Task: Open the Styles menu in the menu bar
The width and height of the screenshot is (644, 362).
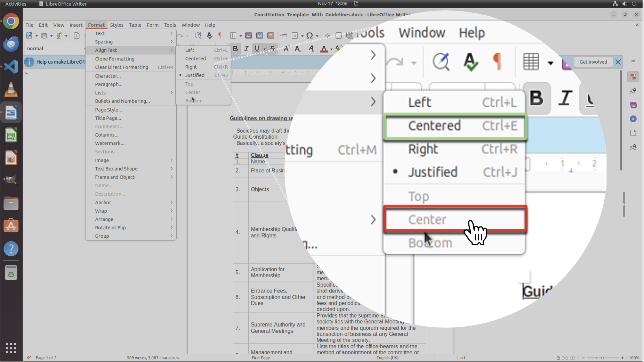Action: pos(116,25)
